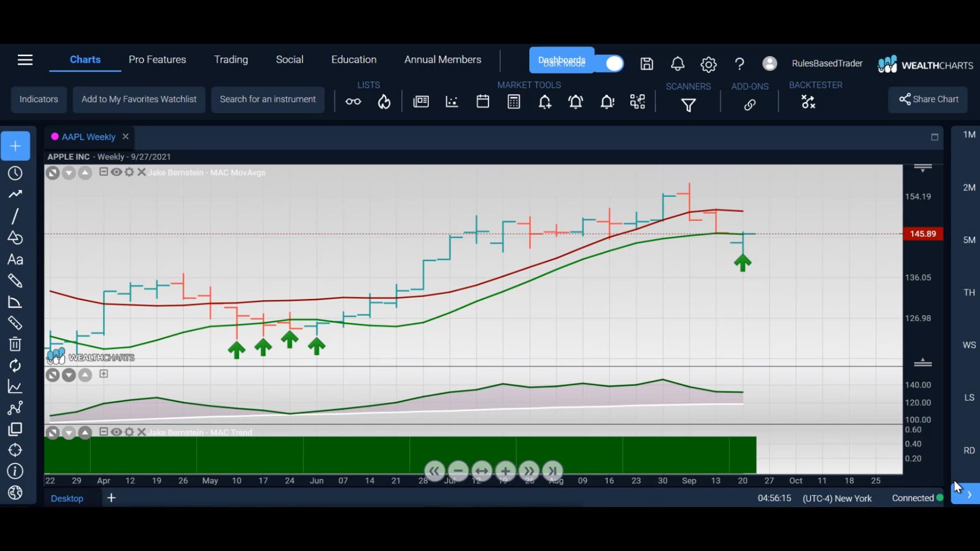
Task: Move the price panel down
Action: click(x=69, y=173)
